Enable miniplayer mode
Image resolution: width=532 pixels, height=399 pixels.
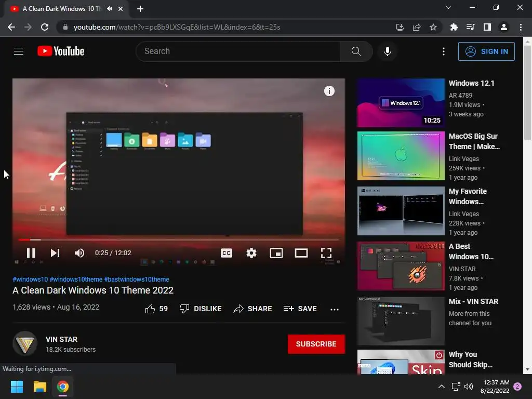276,253
